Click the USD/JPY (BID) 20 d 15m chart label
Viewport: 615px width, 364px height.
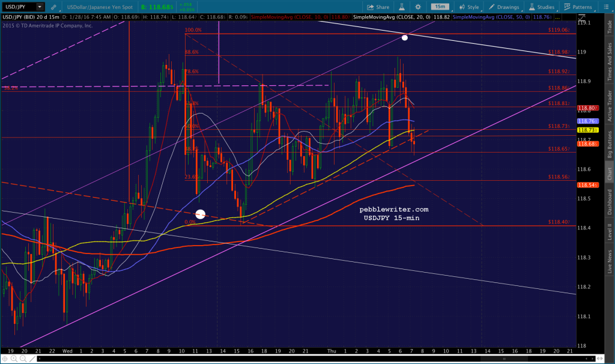click(31, 17)
